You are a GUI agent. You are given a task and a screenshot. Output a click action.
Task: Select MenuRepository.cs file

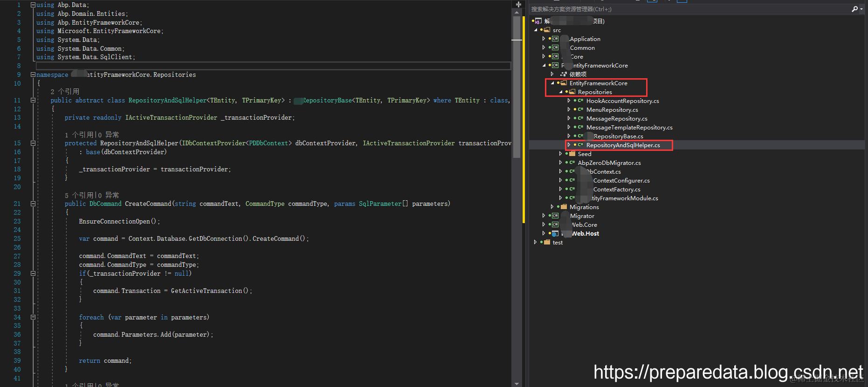(612, 109)
